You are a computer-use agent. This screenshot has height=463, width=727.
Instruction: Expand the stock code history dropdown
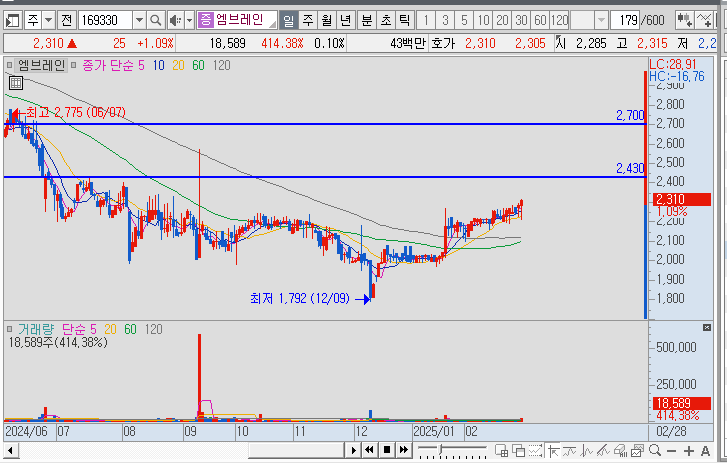[139, 20]
